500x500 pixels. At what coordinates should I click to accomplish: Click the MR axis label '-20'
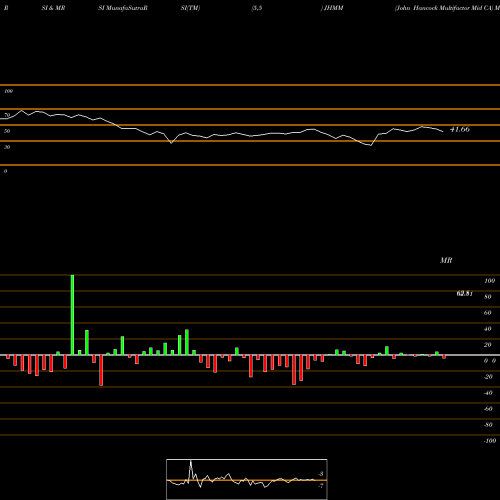(488, 377)
